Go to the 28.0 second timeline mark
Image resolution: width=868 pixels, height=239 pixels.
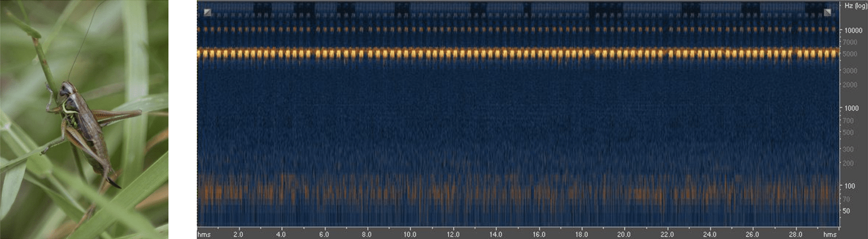point(795,234)
